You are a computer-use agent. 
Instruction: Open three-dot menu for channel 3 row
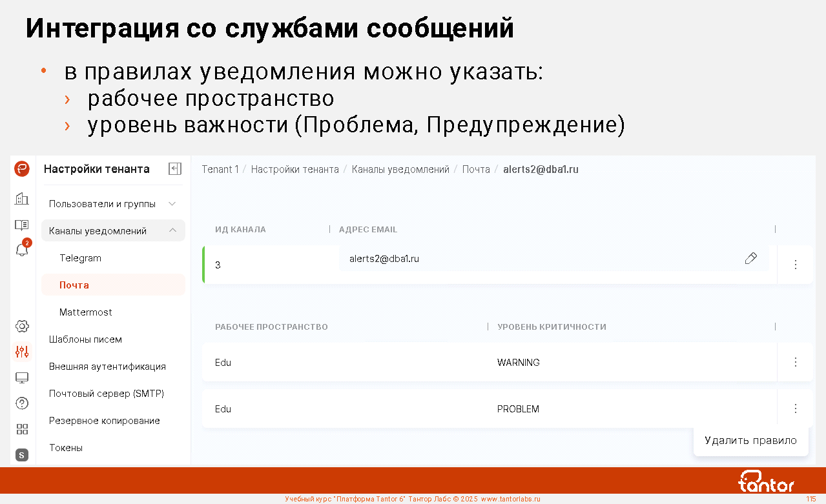coord(795,265)
